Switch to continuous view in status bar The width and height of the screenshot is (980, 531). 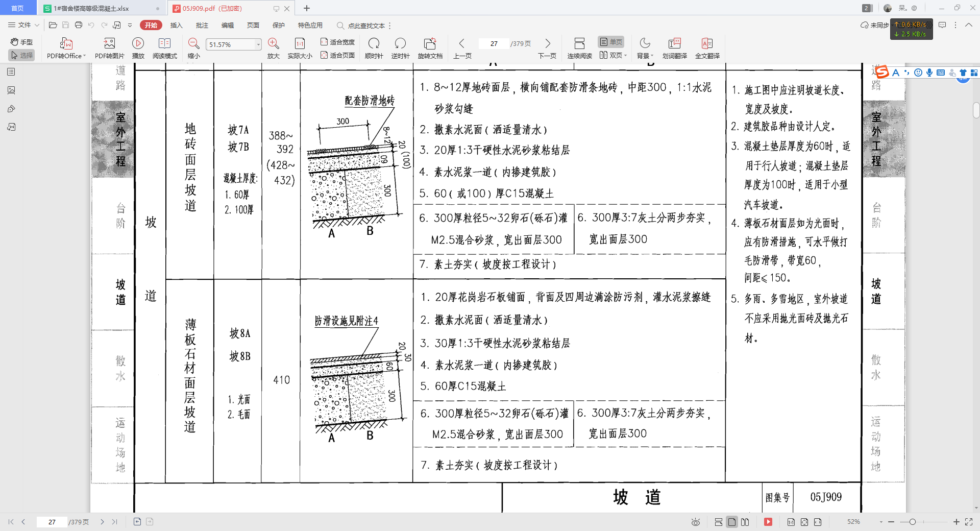(x=718, y=522)
